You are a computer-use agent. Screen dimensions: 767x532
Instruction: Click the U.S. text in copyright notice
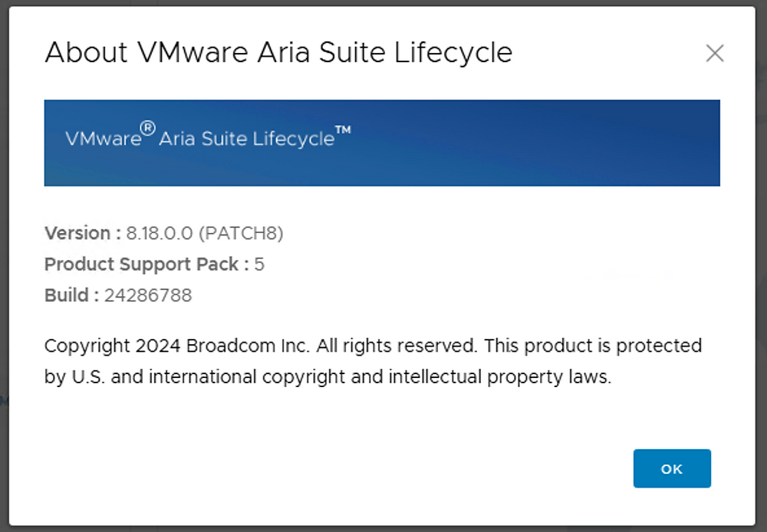coord(88,377)
